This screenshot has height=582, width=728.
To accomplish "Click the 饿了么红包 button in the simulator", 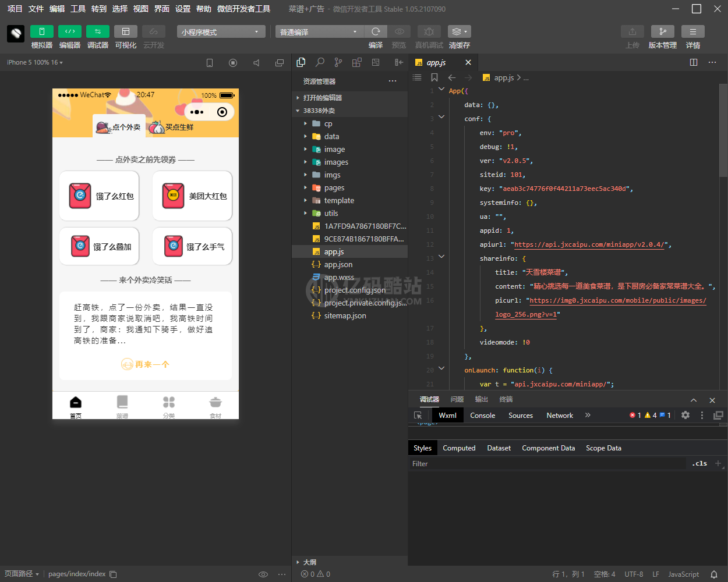I will tap(99, 196).
